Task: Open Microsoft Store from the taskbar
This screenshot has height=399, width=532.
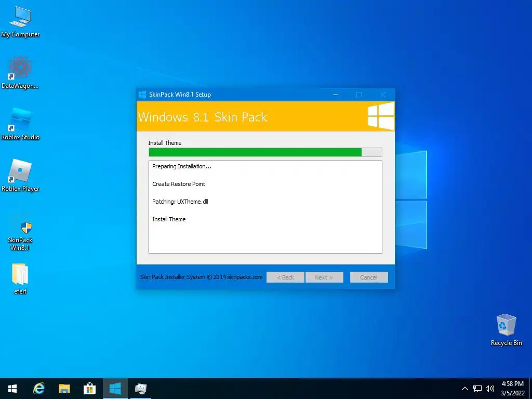Action: (89, 389)
